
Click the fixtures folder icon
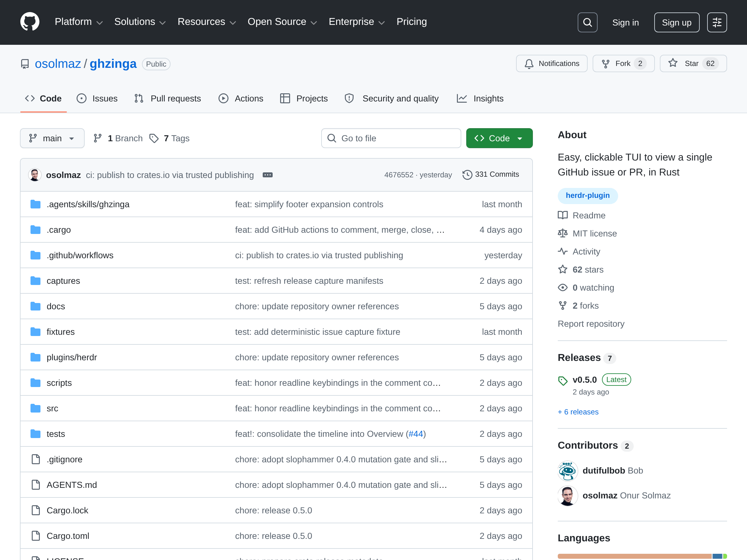(35, 332)
